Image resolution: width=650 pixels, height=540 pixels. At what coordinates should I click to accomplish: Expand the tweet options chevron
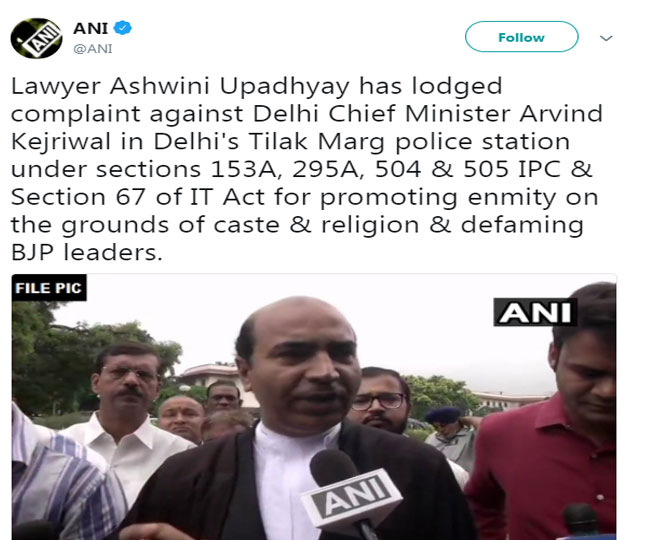pos(606,38)
